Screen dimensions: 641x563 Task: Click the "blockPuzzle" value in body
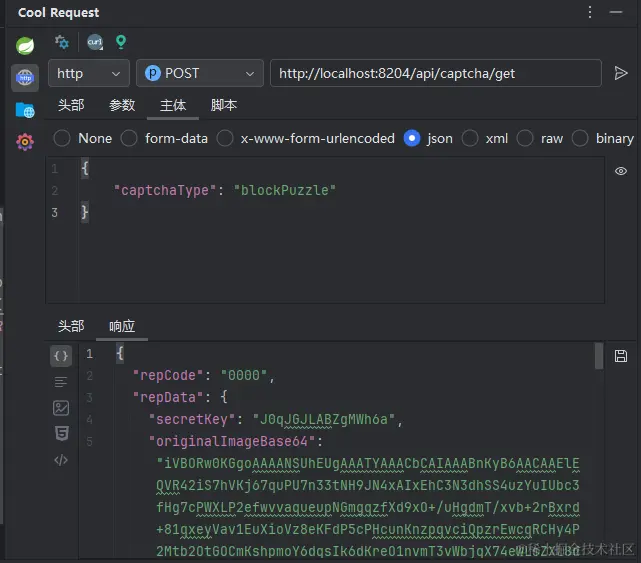point(285,190)
